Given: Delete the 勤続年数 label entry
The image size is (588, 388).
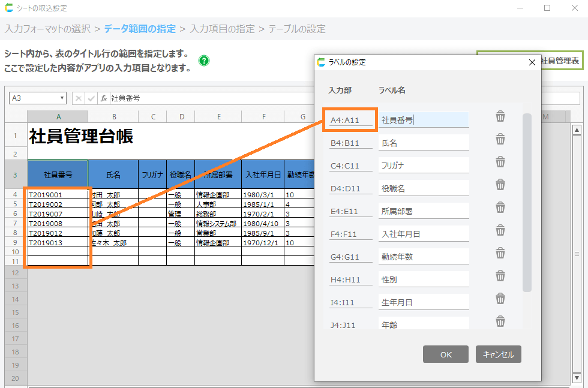Looking at the screenshot, I should tap(500, 253).
